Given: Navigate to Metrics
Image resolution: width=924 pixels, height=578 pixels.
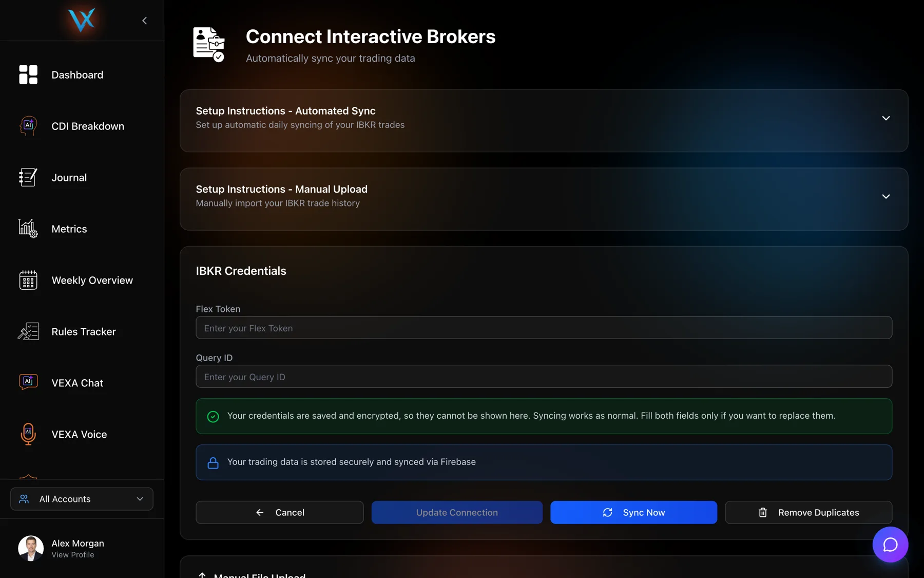Looking at the screenshot, I should (69, 229).
